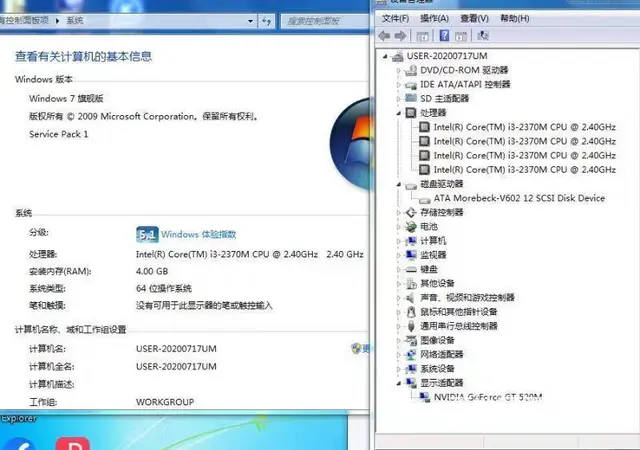The width and height of the screenshot is (640, 450).
Task: Select the first Intel Core i3-2370M processor entry
Action: click(x=524, y=127)
